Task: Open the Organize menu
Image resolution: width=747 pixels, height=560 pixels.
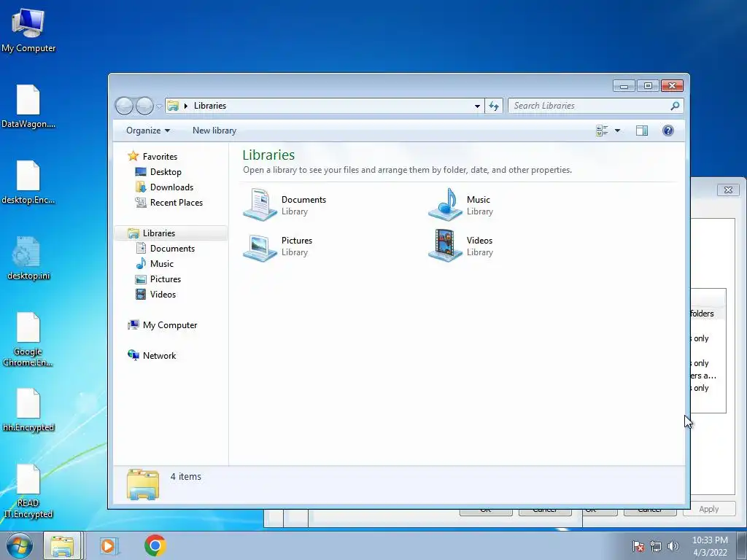Action: (147, 131)
